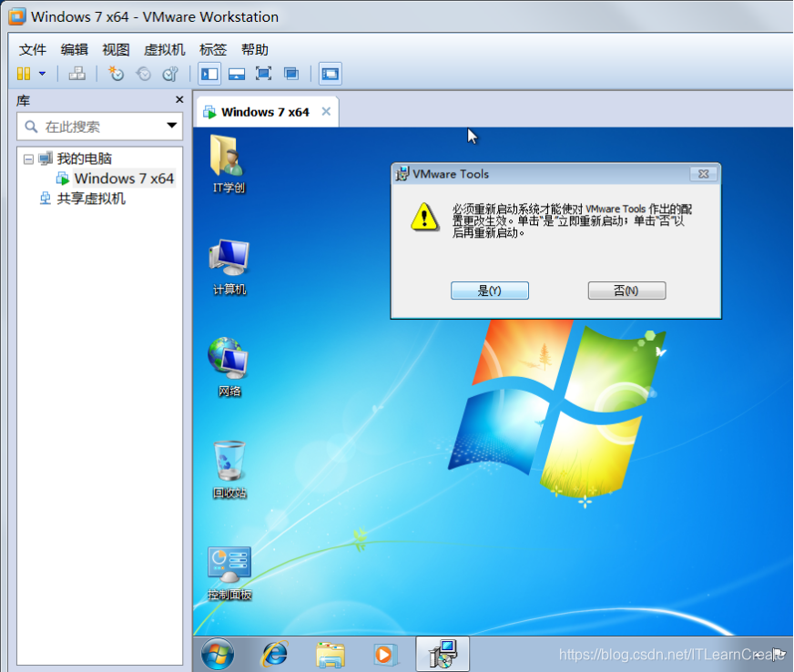Switch to Unity mode icon
794x672 pixels.
pos(291,74)
